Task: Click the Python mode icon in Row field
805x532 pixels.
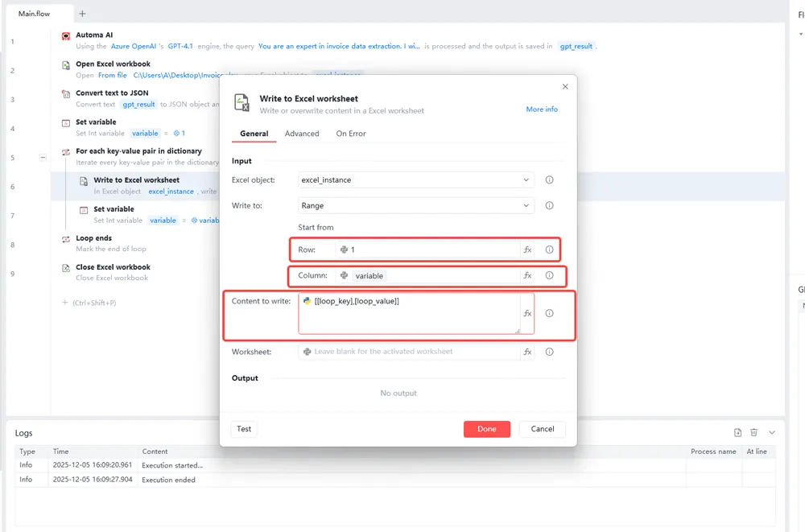Action: 344,250
